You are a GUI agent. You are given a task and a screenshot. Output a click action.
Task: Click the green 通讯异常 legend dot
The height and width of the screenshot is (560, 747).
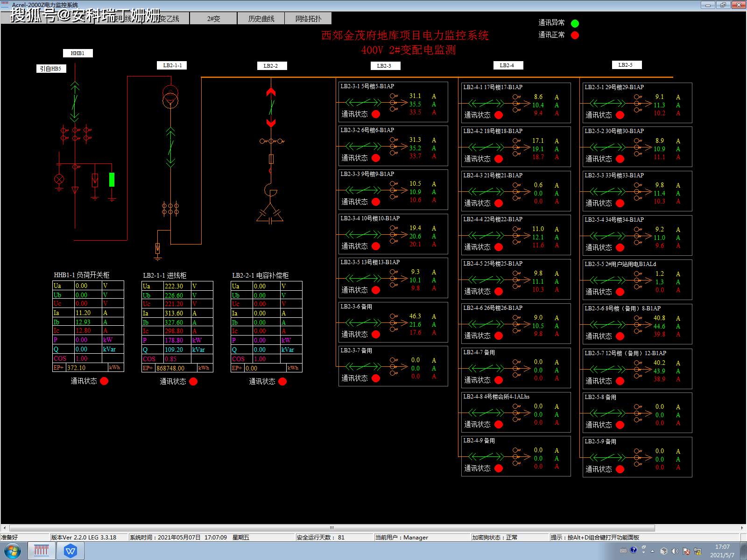[x=575, y=23]
